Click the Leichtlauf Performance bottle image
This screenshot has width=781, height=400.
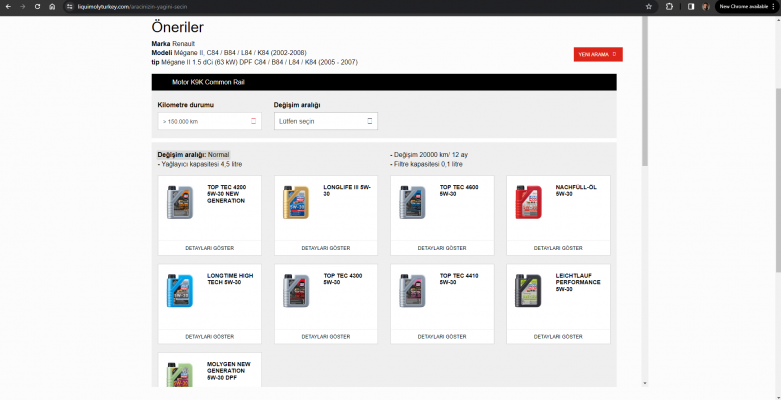[528, 290]
